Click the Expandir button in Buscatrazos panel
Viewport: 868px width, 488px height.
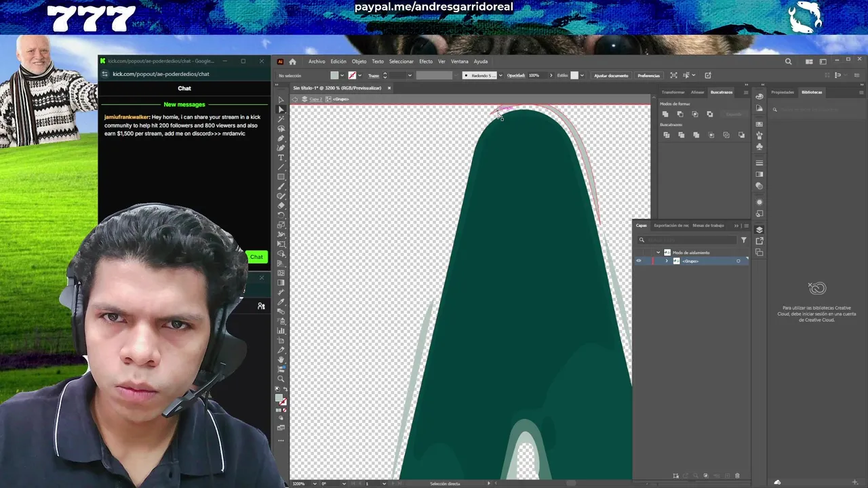click(734, 114)
